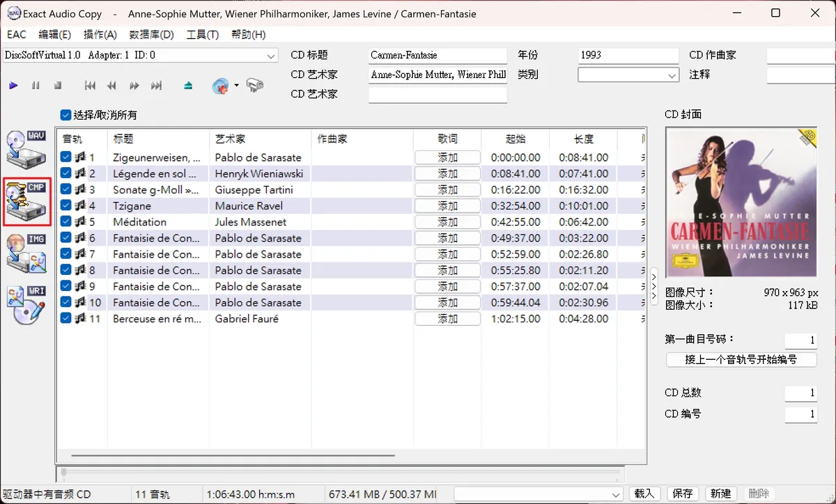Open the 工具(T) menu
Screen dimensions: 836x504
[203, 35]
